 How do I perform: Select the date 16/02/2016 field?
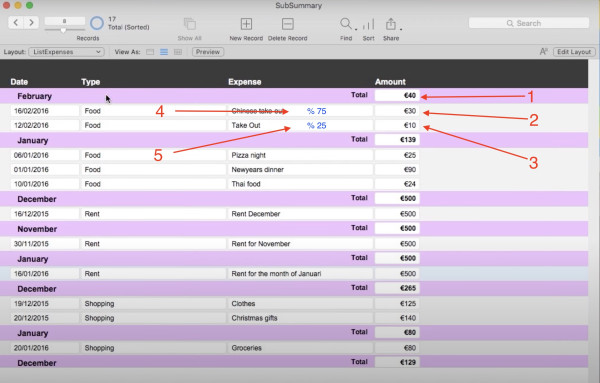(44, 111)
